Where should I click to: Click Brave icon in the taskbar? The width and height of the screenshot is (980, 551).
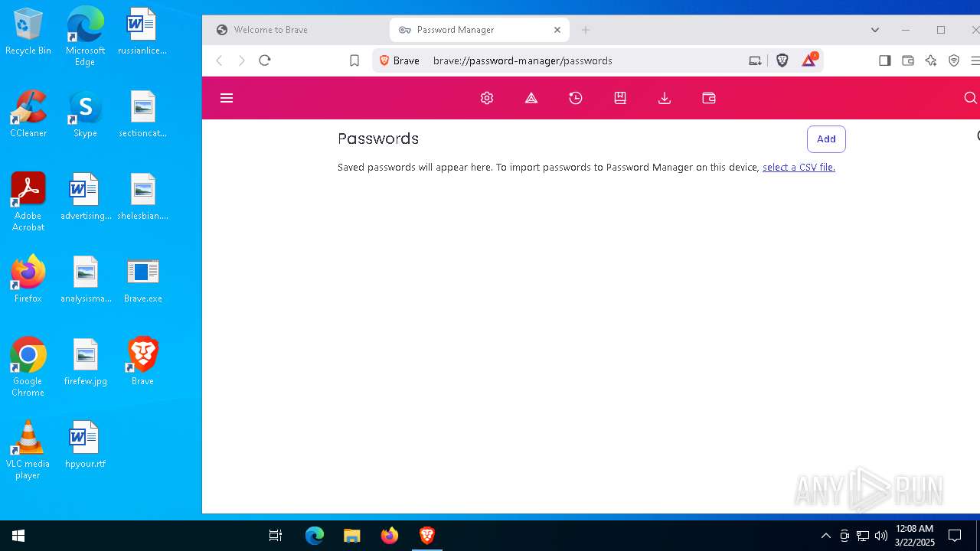click(426, 536)
